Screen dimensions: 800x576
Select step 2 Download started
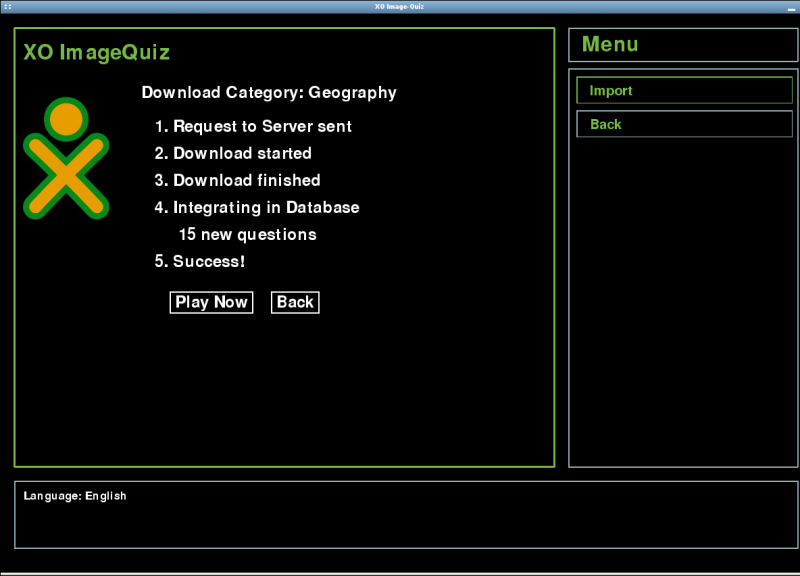pos(242,154)
